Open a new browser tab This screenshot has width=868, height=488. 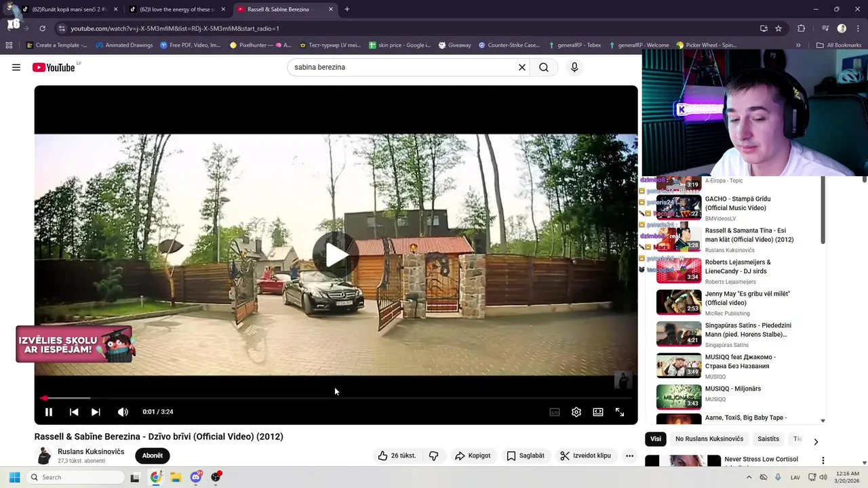(x=347, y=9)
